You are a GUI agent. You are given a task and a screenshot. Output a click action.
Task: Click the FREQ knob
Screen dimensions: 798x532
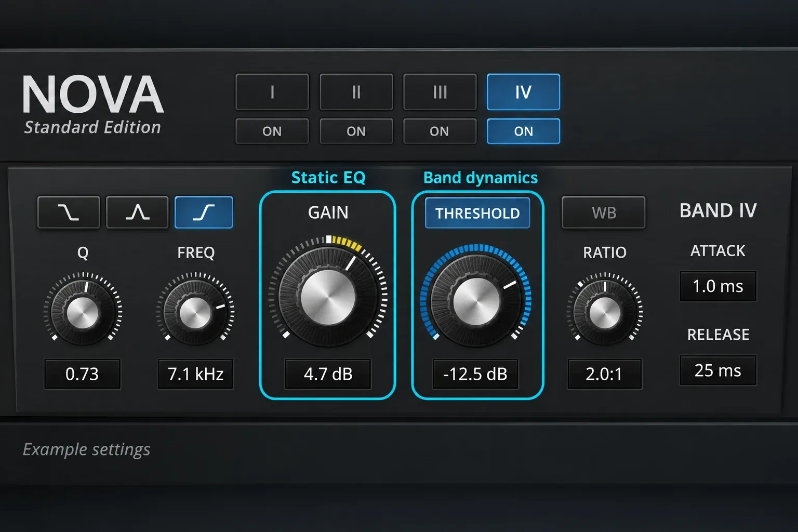pos(195,312)
